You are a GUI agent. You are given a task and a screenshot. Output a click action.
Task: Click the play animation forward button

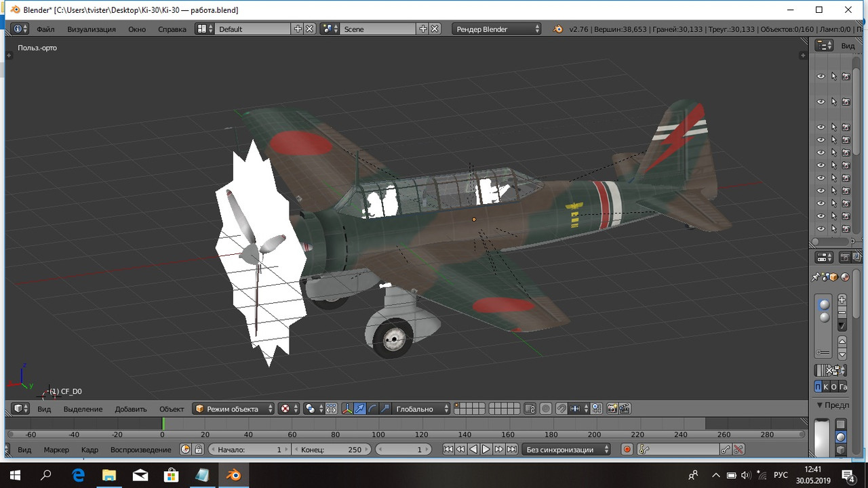(x=486, y=449)
